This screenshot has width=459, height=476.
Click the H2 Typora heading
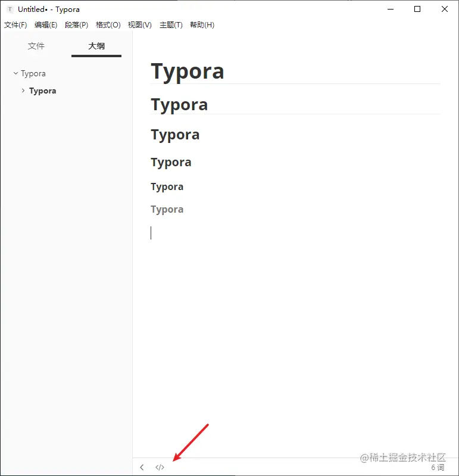[179, 105]
